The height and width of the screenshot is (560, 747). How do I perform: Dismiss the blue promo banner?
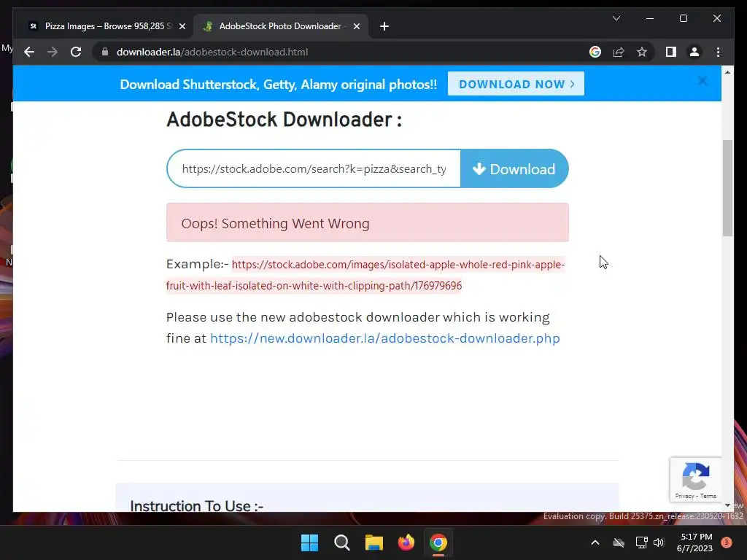(703, 80)
